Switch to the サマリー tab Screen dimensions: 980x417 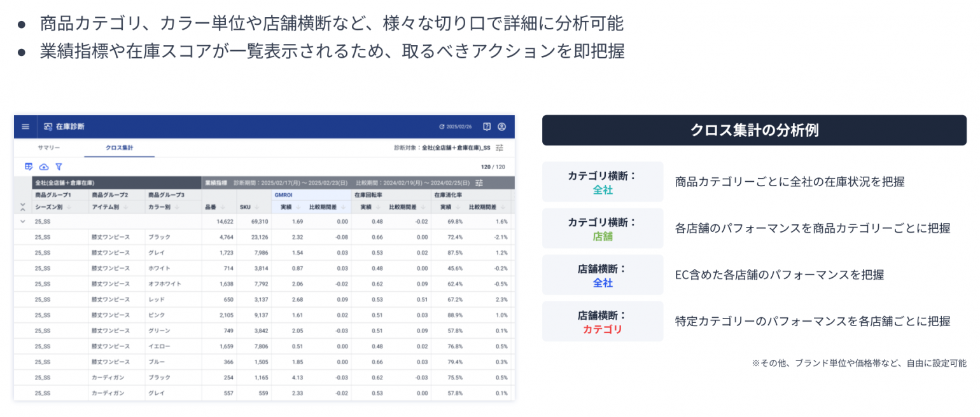[x=49, y=147]
